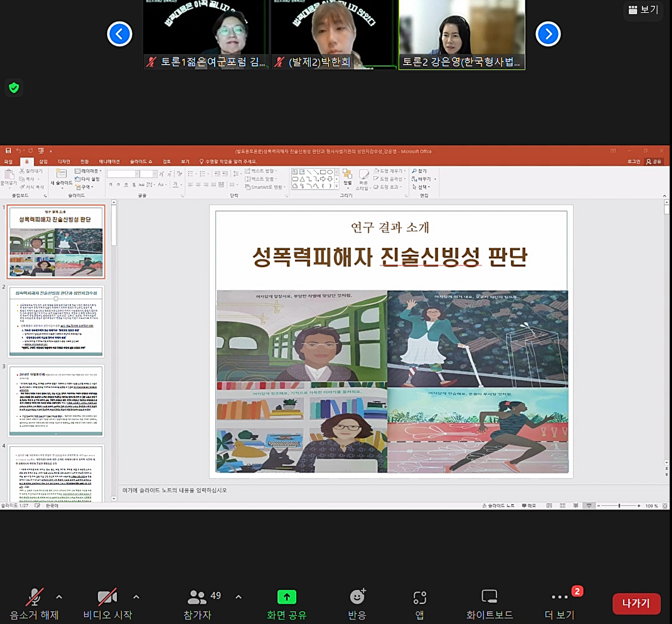Image resolution: width=672 pixels, height=624 pixels.
Task: Open the 보기 view layout menu in Zoom
Action: [643, 10]
